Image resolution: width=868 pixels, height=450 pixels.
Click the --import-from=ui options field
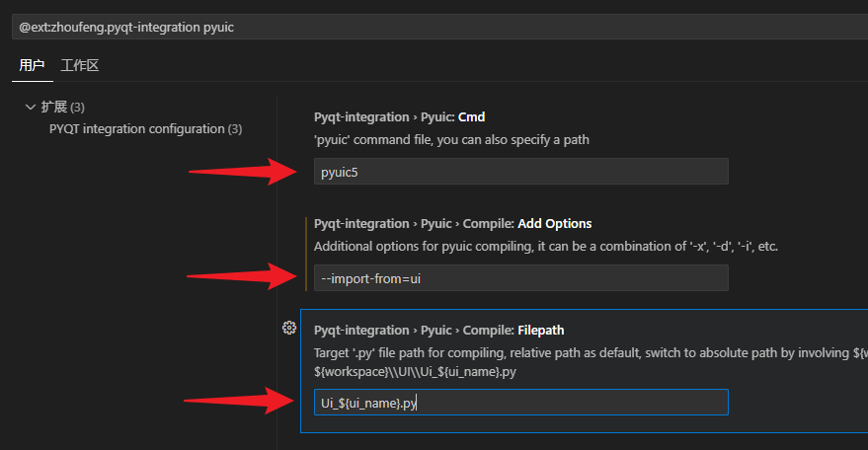click(x=520, y=278)
